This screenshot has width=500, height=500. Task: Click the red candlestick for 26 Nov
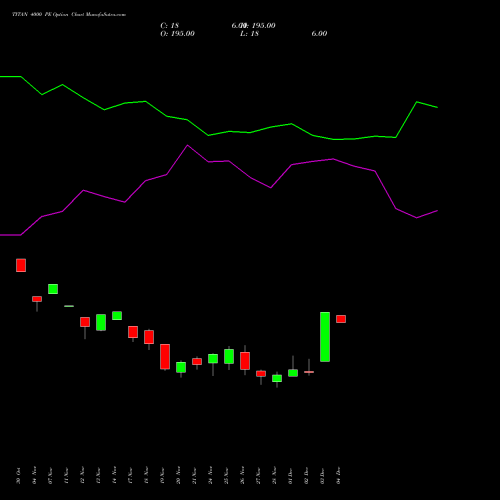pos(245,361)
